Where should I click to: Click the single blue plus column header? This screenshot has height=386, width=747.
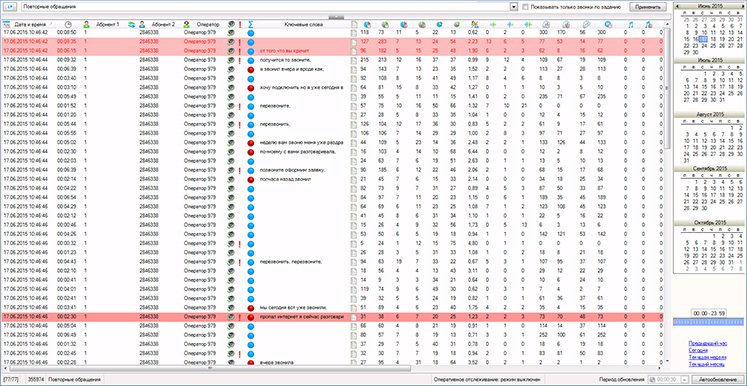(x=510, y=24)
